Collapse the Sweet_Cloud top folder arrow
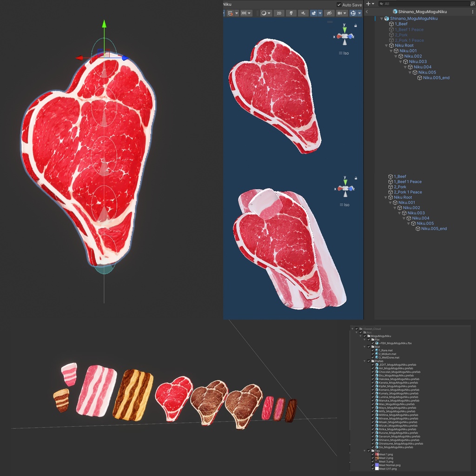This screenshot has height=476, width=476. (352, 329)
